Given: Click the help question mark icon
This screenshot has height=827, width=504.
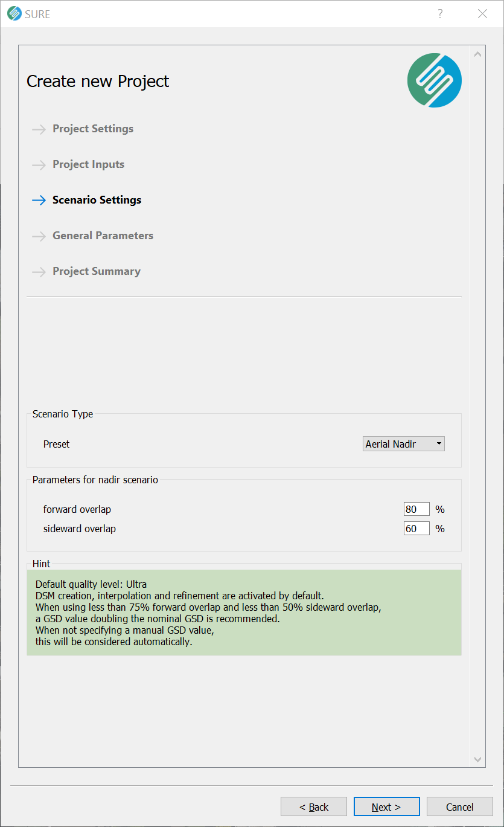Looking at the screenshot, I should 440,13.
